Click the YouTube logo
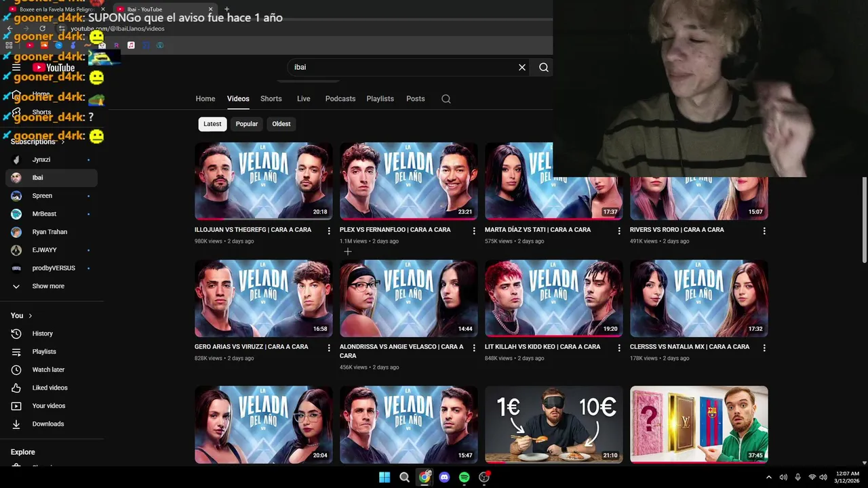Screen dimensions: 868x488 coord(54,67)
